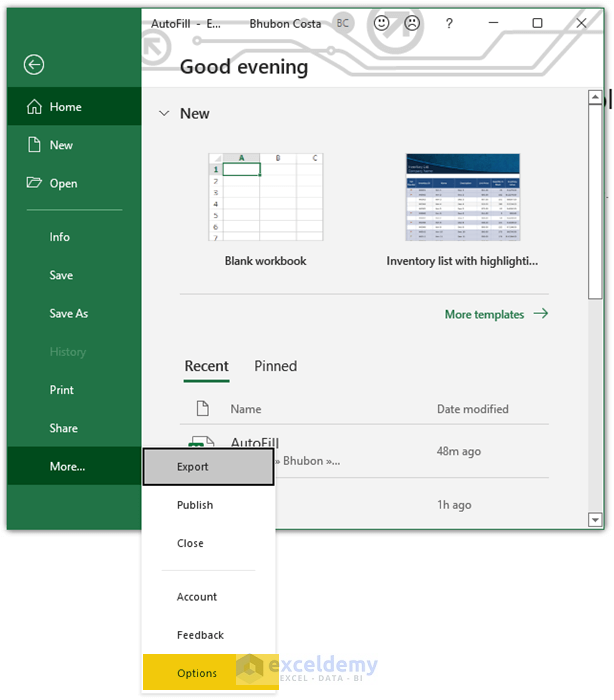This screenshot has height=700, width=614.
Task: Choose Account from the More menu
Action: click(x=209, y=597)
